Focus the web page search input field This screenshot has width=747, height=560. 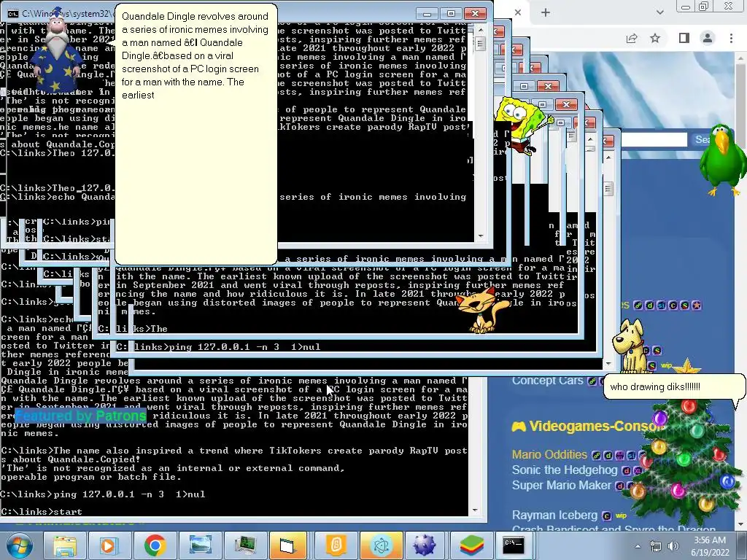pyautogui.click(x=654, y=139)
